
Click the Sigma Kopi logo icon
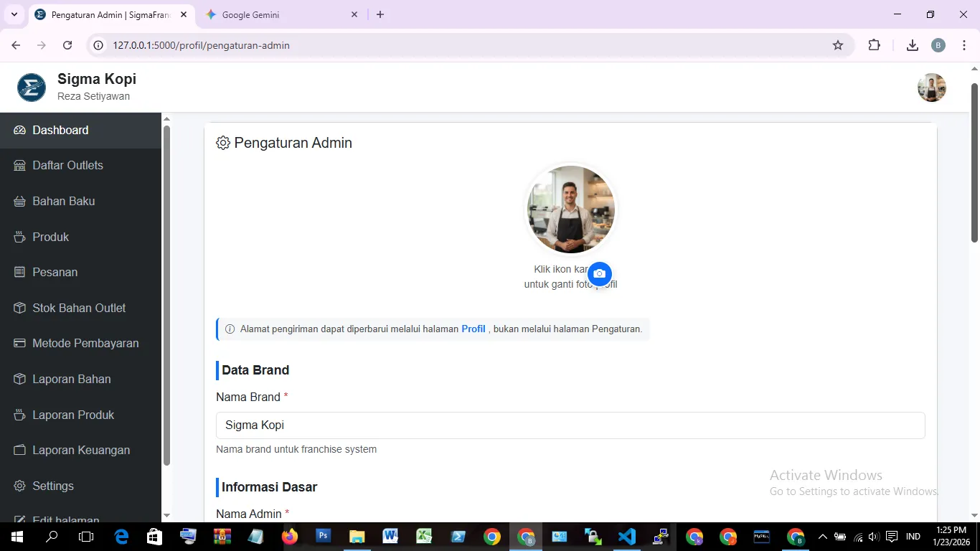click(32, 88)
